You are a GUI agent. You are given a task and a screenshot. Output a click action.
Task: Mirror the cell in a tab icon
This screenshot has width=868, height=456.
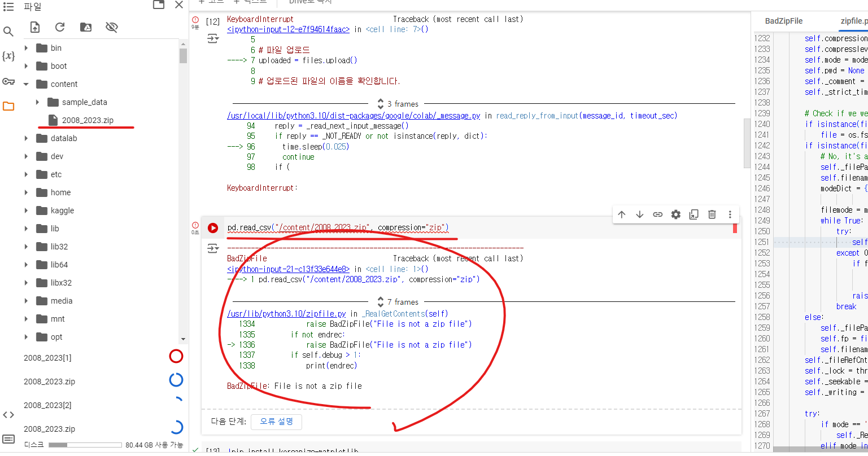click(694, 214)
